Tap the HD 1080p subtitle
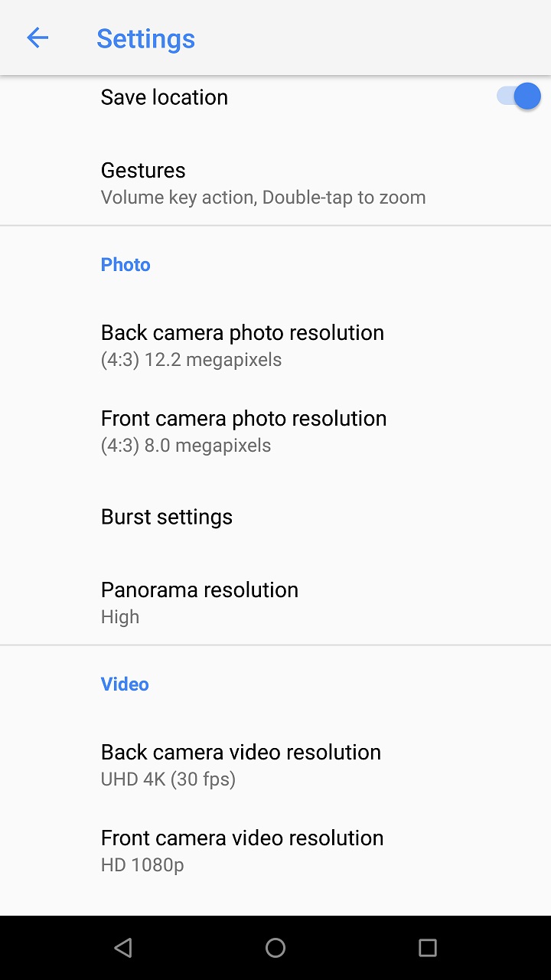Image resolution: width=551 pixels, height=980 pixels. [142, 865]
